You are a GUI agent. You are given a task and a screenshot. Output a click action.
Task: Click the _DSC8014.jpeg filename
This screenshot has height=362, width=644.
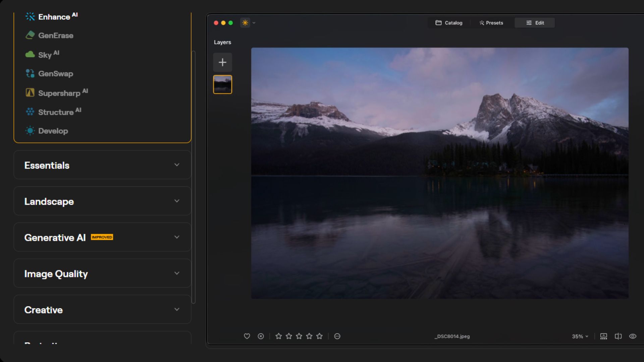tap(452, 336)
